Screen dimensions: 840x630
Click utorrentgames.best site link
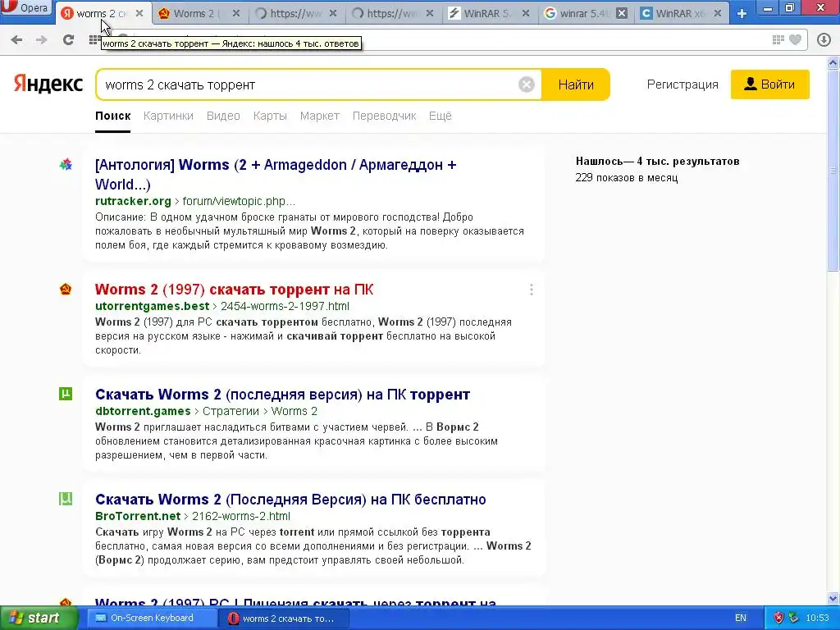tap(152, 307)
